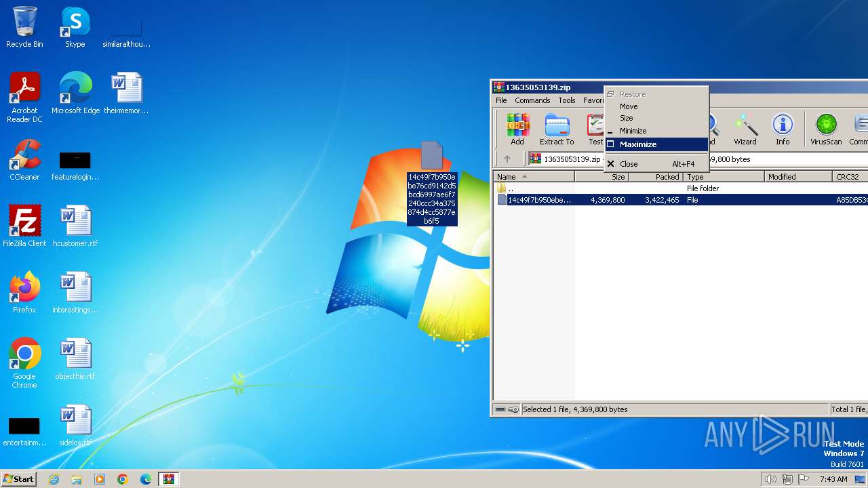
Task: Sort by the Name column header
Action: (x=534, y=177)
